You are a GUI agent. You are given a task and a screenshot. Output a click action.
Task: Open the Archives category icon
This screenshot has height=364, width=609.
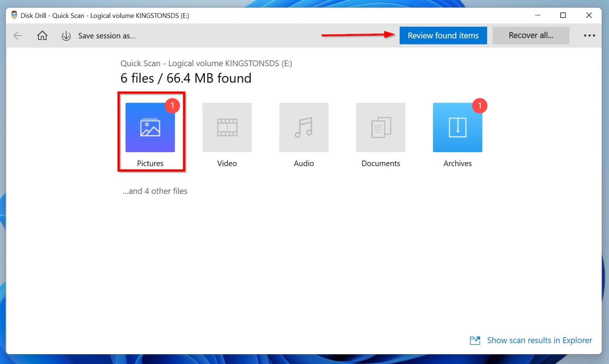pyautogui.click(x=457, y=127)
